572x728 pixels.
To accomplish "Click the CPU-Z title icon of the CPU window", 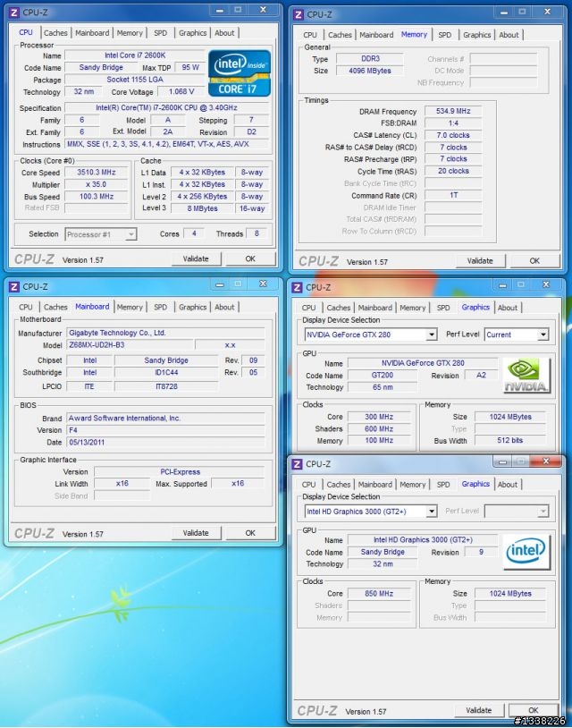I will pos(14,13).
